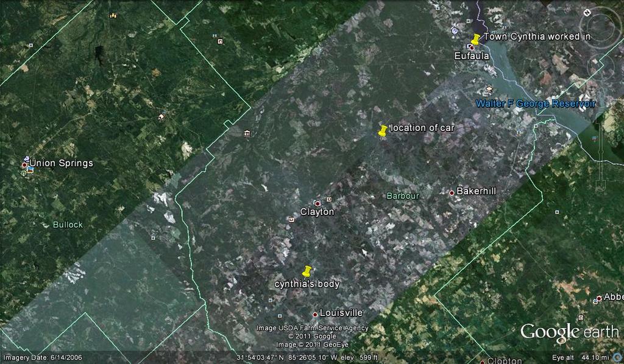Image resolution: width=624 pixels, height=364 pixels.
Task: Click the Bullock county name label
Action: 68,225
